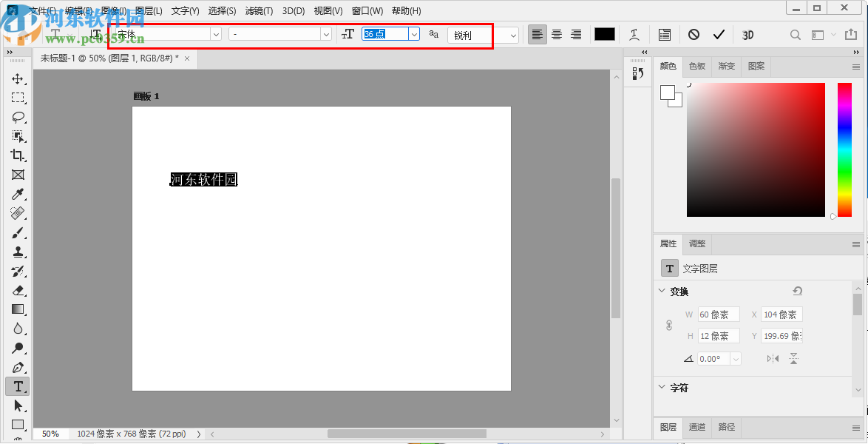Commit the text edit with the checkmark

719,34
